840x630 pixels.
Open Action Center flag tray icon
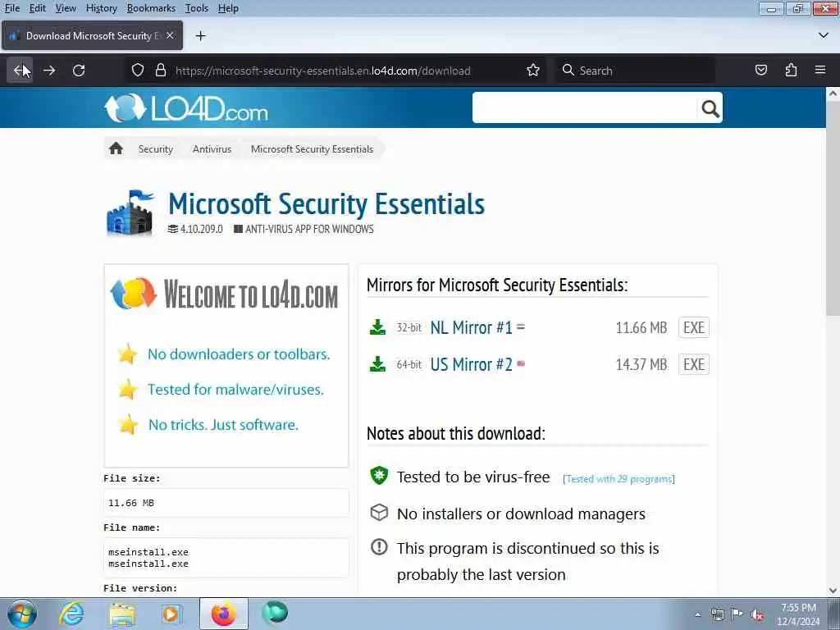pyautogui.click(x=737, y=614)
